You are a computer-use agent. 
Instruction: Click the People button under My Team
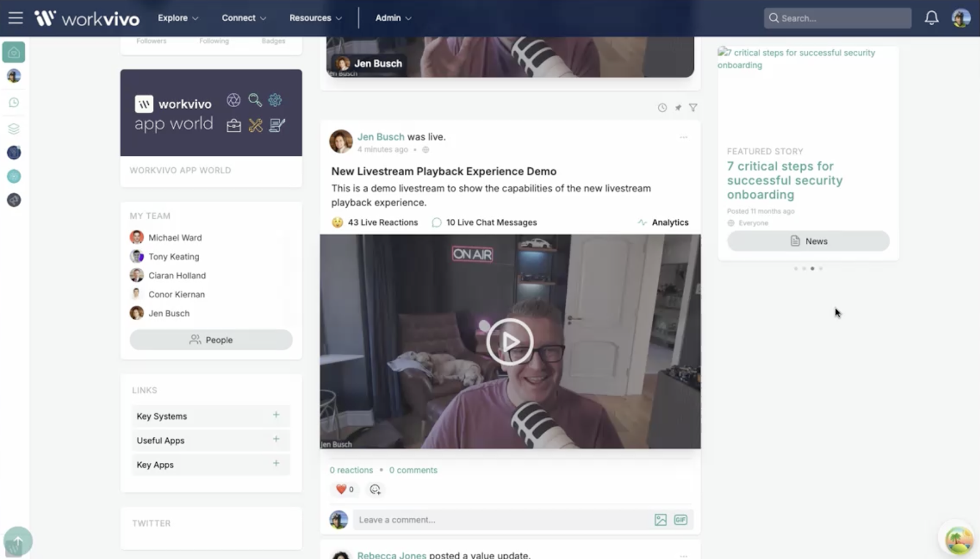pyautogui.click(x=211, y=340)
